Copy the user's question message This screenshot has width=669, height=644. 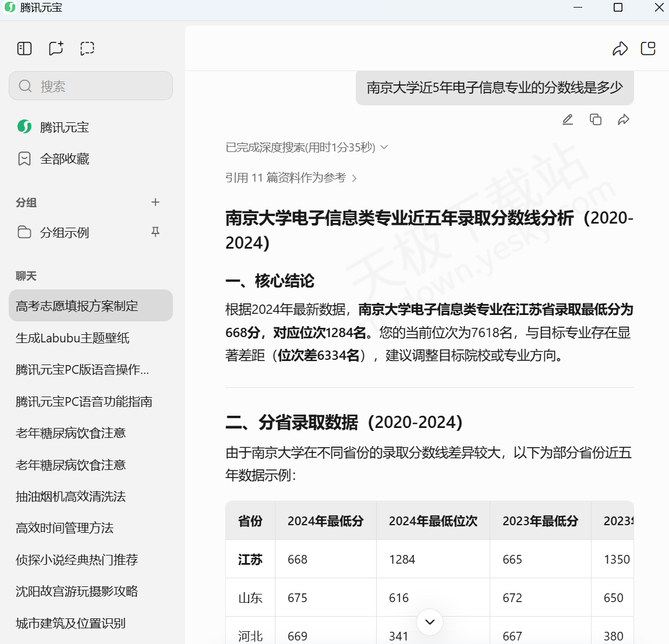pos(596,120)
